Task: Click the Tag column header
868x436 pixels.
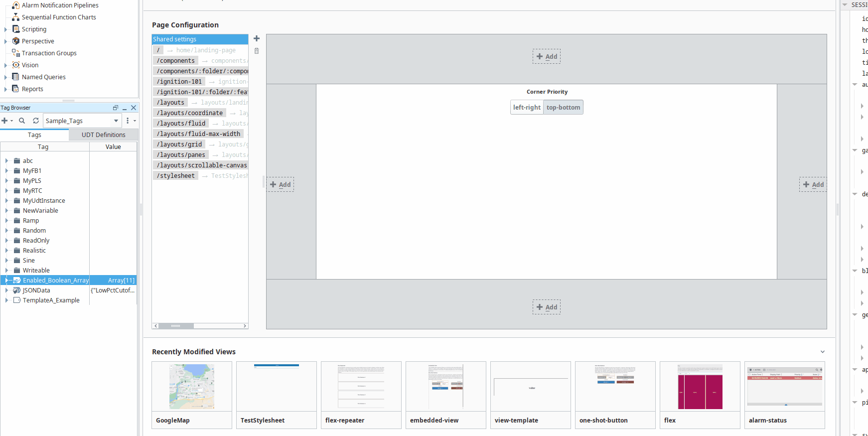Action: (45, 147)
